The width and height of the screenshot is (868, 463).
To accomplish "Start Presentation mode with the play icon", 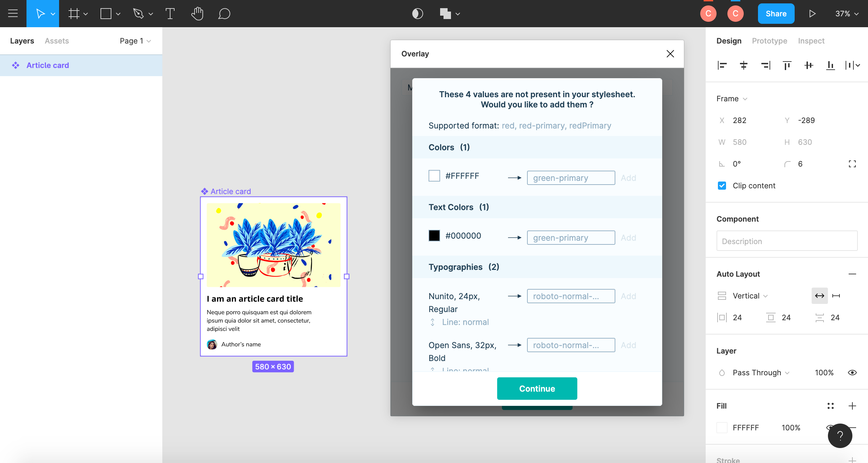I will (812, 14).
